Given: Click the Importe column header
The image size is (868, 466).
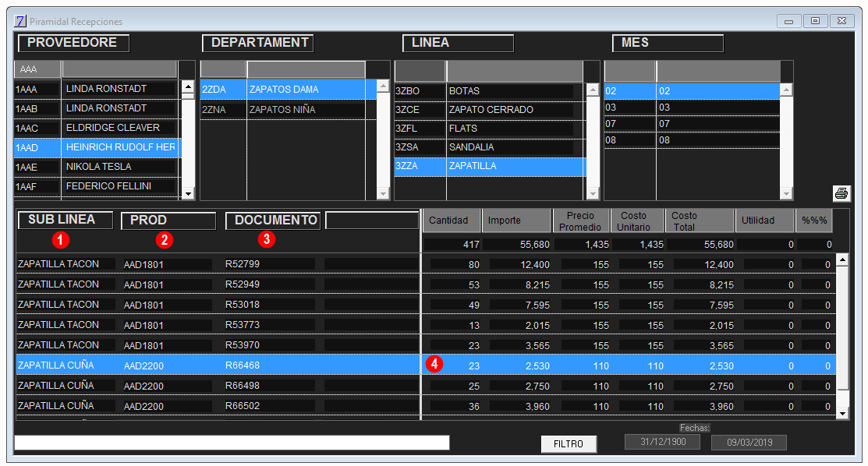Looking at the screenshot, I should click(x=517, y=221).
